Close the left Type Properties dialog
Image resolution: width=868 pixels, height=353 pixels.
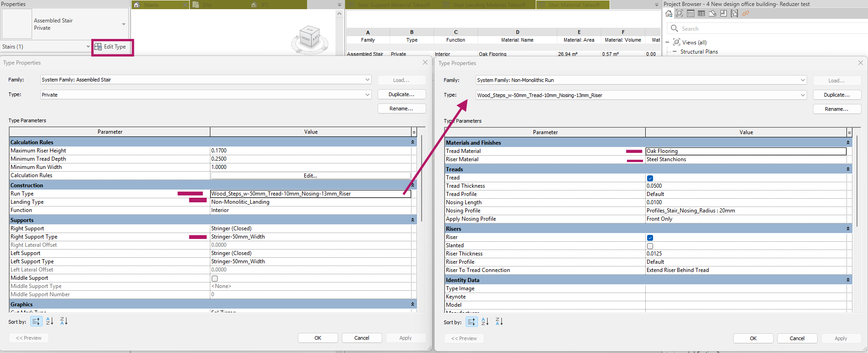click(x=425, y=63)
